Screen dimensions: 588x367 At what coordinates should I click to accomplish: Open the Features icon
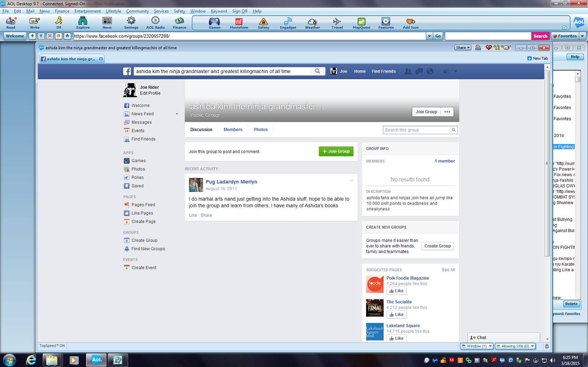click(x=386, y=23)
